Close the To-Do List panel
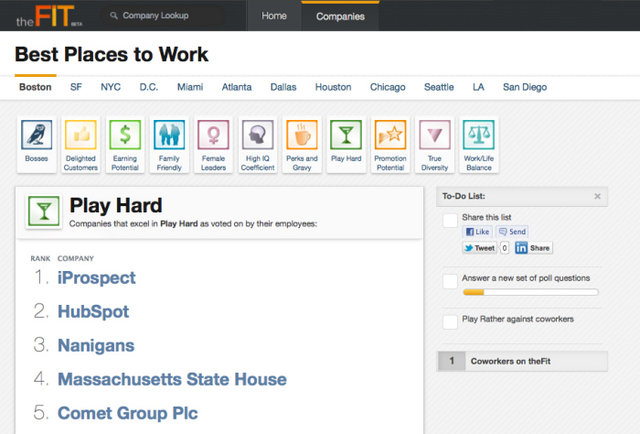The width and height of the screenshot is (640, 434). [x=598, y=196]
